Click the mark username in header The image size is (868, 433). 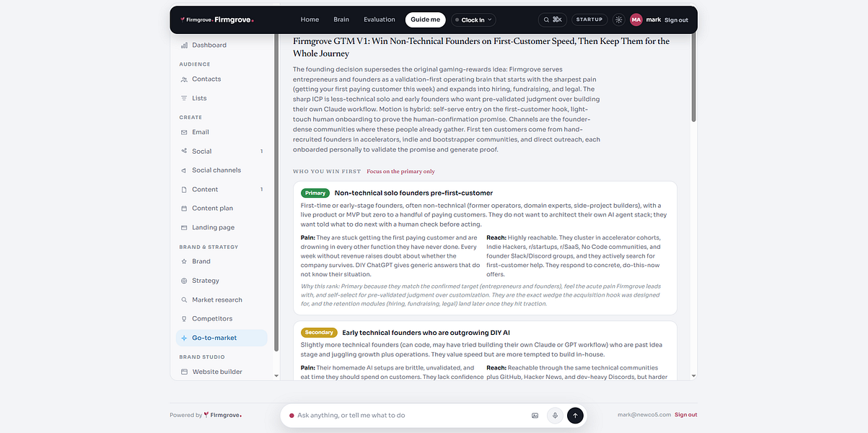coord(653,19)
